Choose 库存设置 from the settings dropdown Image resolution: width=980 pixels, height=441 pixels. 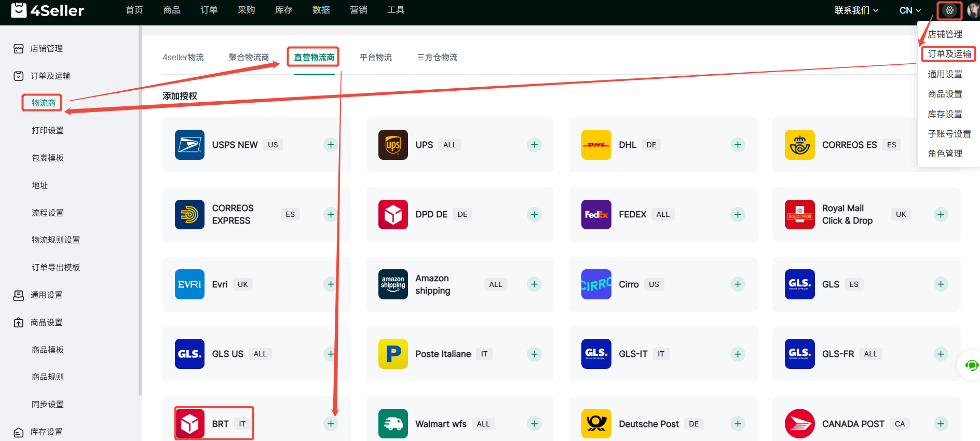(x=945, y=114)
